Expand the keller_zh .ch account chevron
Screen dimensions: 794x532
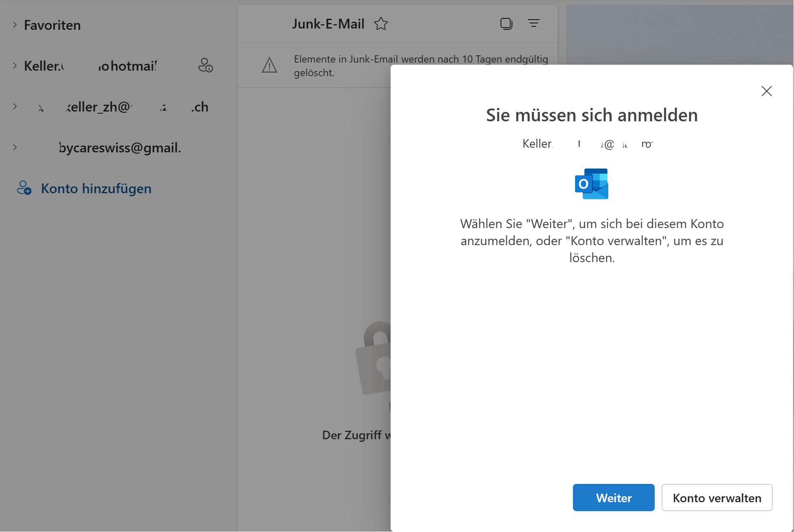coord(15,106)
